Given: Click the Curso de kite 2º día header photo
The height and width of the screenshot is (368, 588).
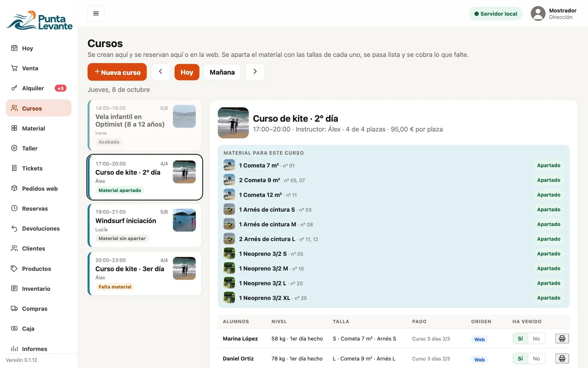Looking at the screenshot, I should click(x=233, y=123).
